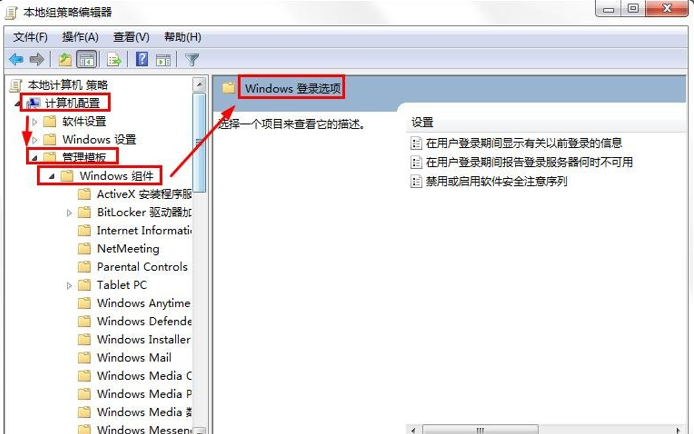
Task: Click the Forward arrow toolbar icon
Action: click(x=37, y=59)
